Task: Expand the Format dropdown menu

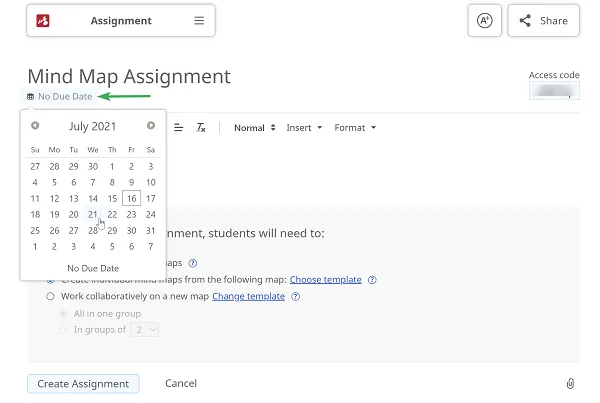Action: tap(355, 128)
